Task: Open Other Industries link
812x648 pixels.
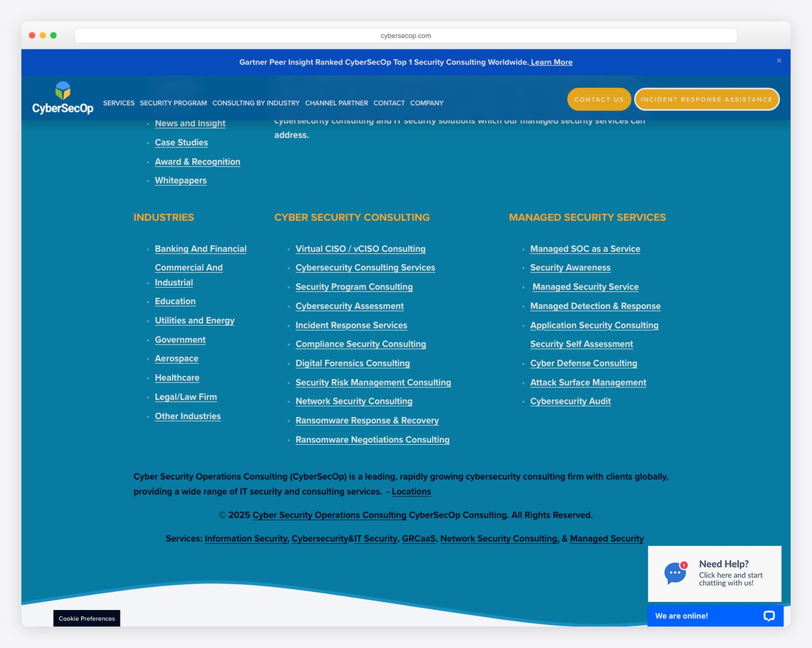Action: [188, 416]
